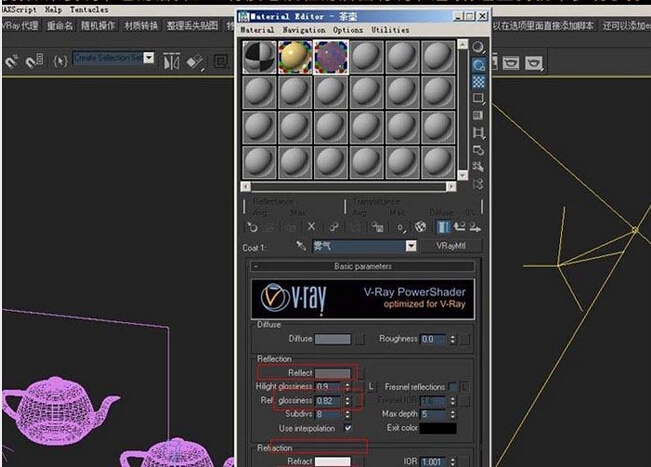Click Show Map in Viewport cube icon
This screenshot has width=651, height=467.
pyautogui.click(x=420, y=227)
